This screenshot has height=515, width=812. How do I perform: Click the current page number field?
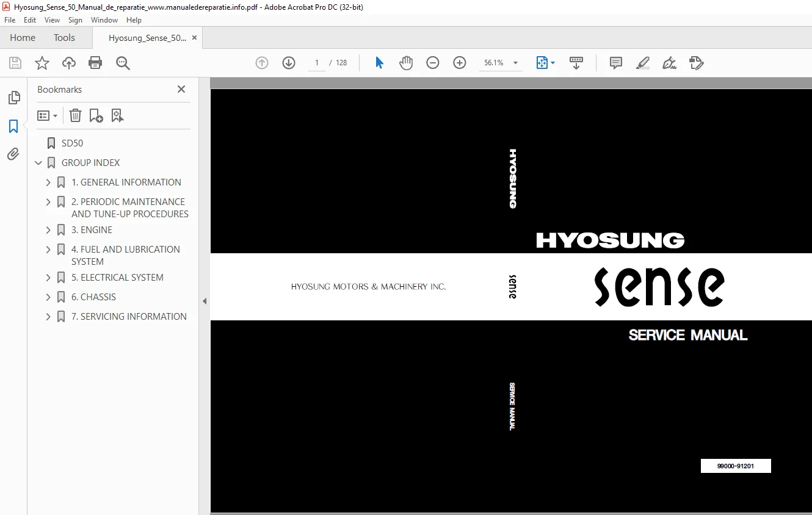pos(317,63)
